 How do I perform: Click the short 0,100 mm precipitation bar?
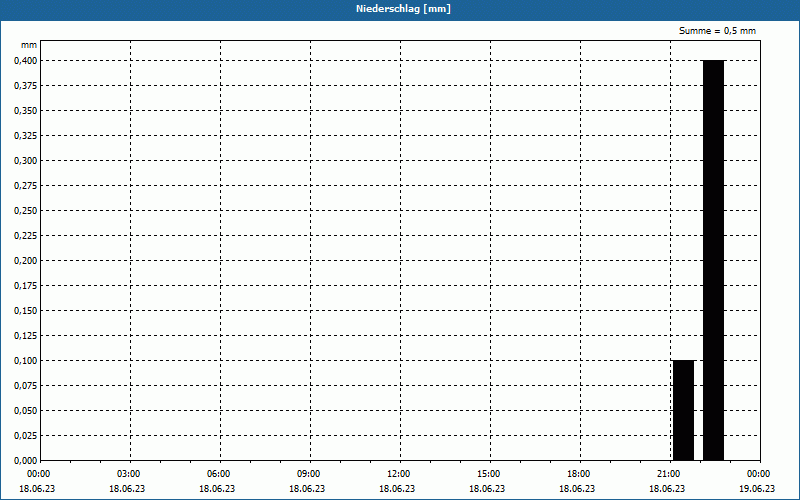click(684, 410)
